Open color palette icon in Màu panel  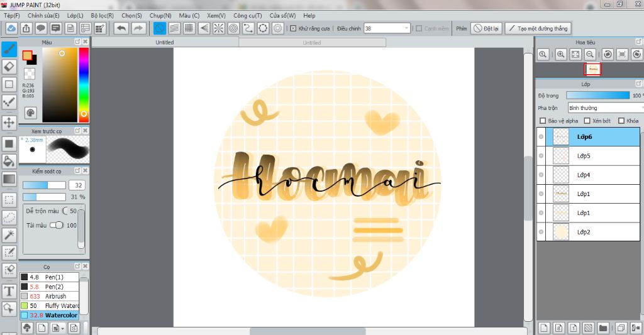pos(30,113)
